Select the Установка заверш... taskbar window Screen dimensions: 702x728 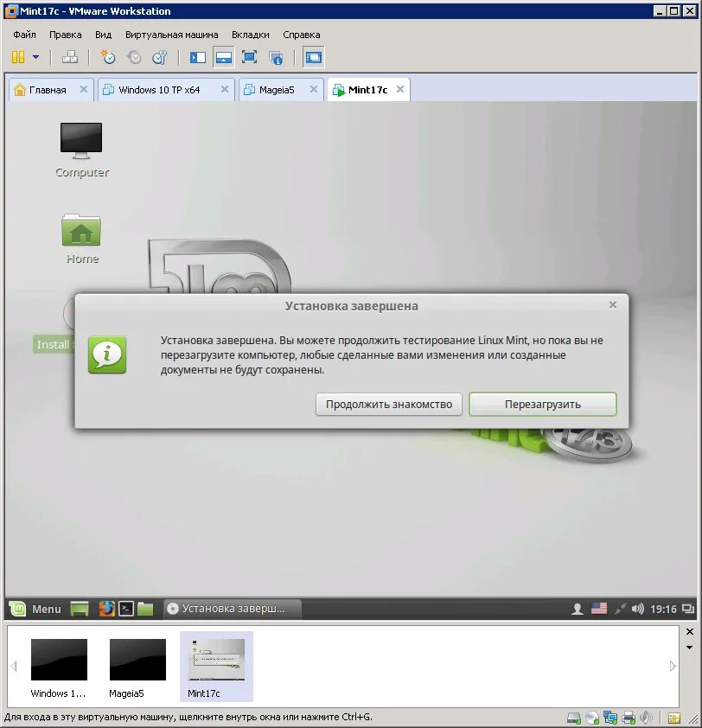click(x=233, y=609)
